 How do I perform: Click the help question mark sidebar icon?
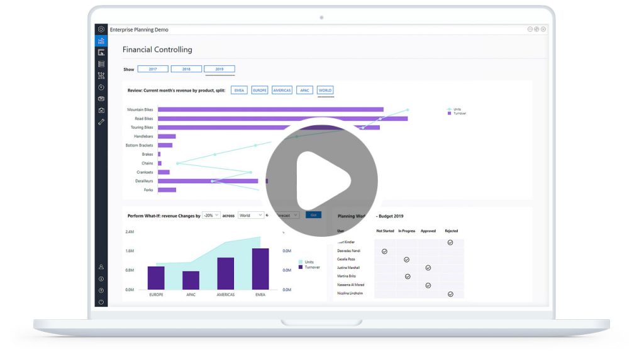(x=101, y=290)
